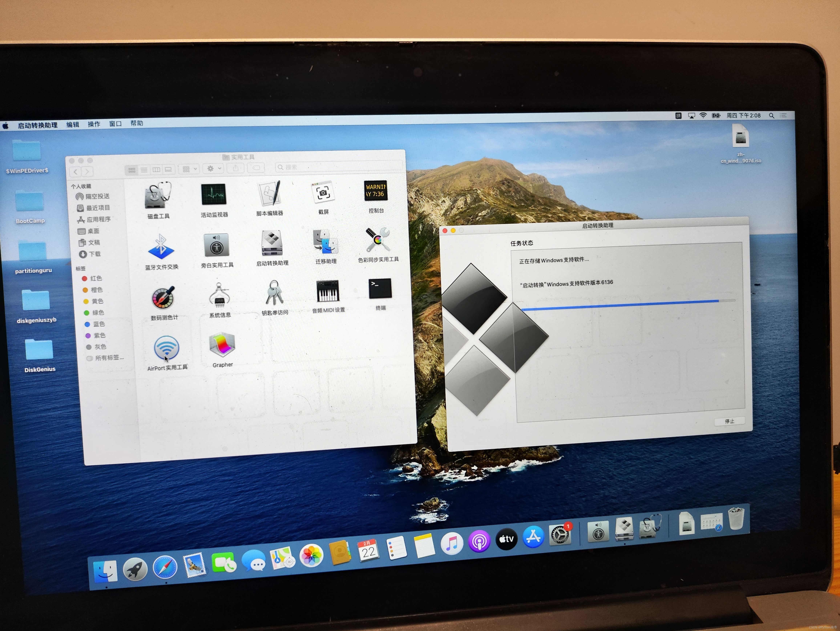840x631 pixels.
Task: Open Keychain Access icon
Action: pyautogui.click(x=274, y=293)
